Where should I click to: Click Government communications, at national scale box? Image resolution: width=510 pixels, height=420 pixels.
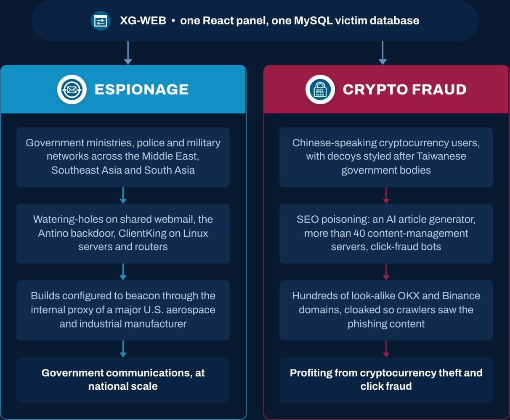(x=123, y=380)
